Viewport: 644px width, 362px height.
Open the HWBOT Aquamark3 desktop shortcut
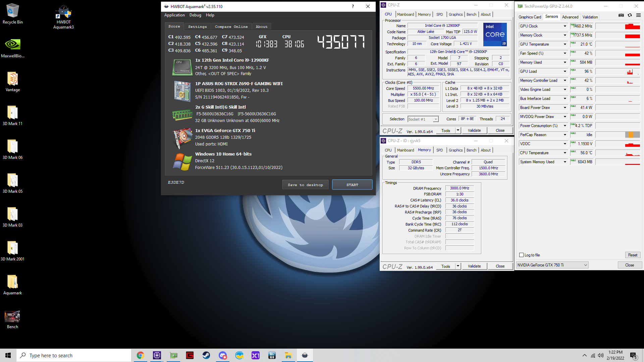click(63, 17)
